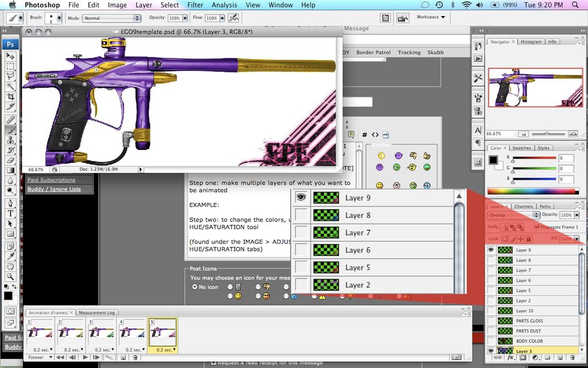Screen dimensions: 588x368
Task: Open frame 5's 0.2 sec delay dropdown
Action: [167, 350]
